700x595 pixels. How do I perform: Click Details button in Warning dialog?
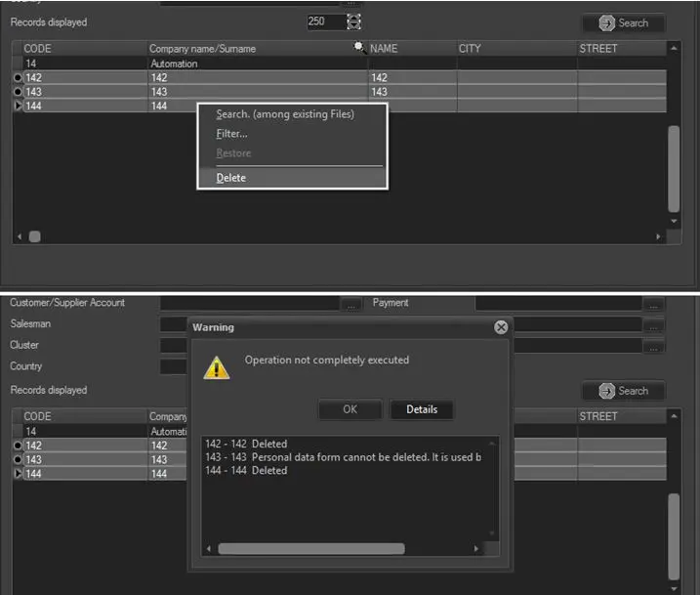421,409
